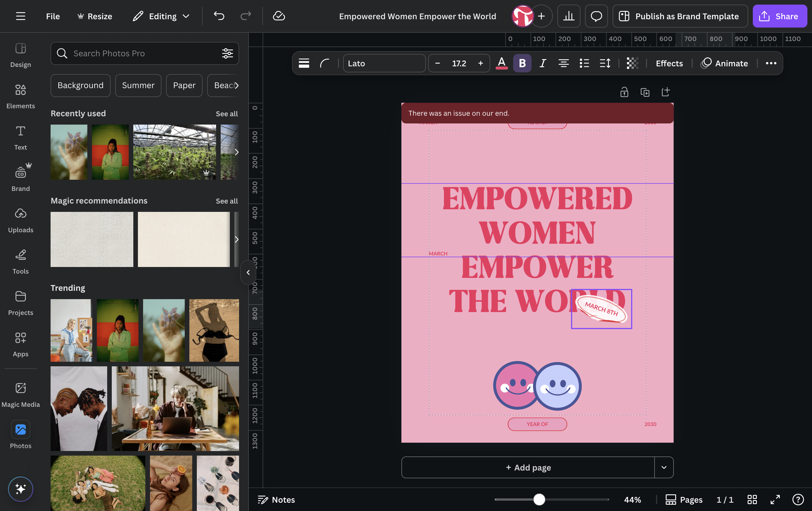812x511 pixels.
Task: Undo the last action
Action: point(219,16)
